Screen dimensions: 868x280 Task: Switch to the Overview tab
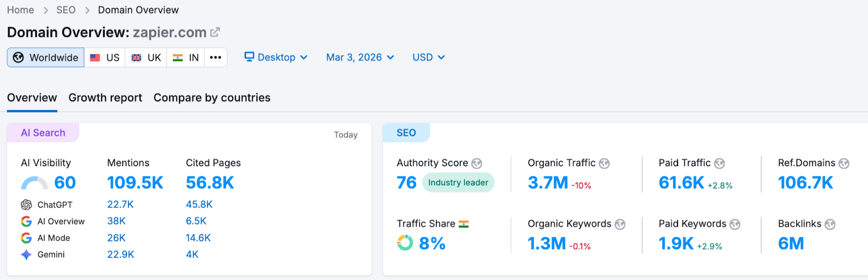(x=32, y=98)
